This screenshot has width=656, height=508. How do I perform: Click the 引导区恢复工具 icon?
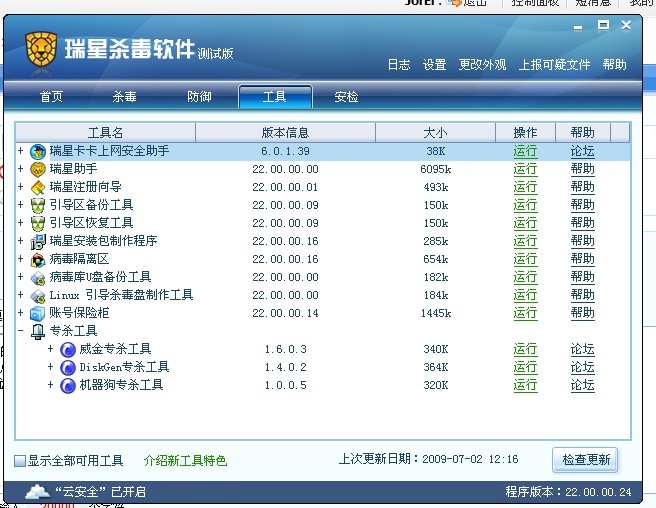38,223
